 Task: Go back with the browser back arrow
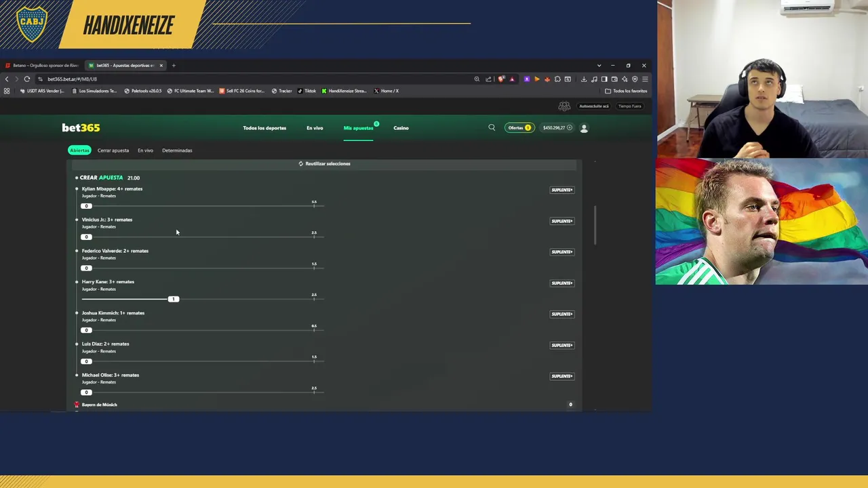7,79
